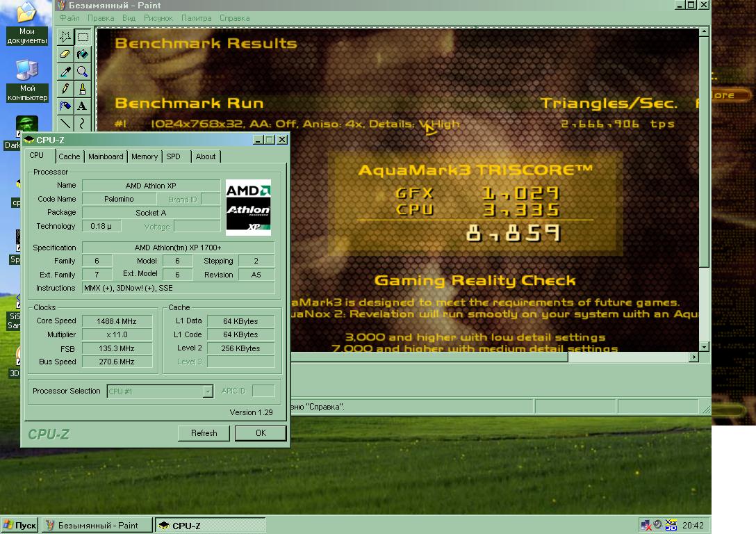
Task: Click the Code Name value Palomino
Action: pyautogui.click(x=119, y=200)
